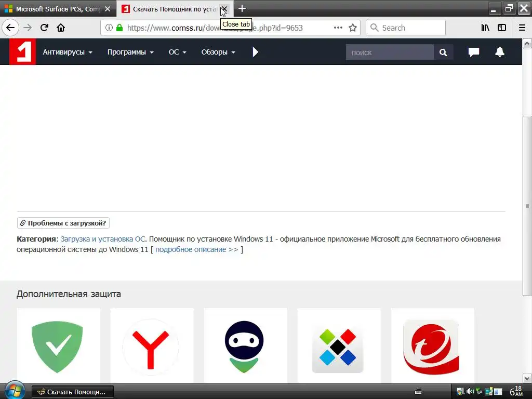Screen dimensions: 532x399
Task: Open the Firefox home page
Action: click(61, 28)
